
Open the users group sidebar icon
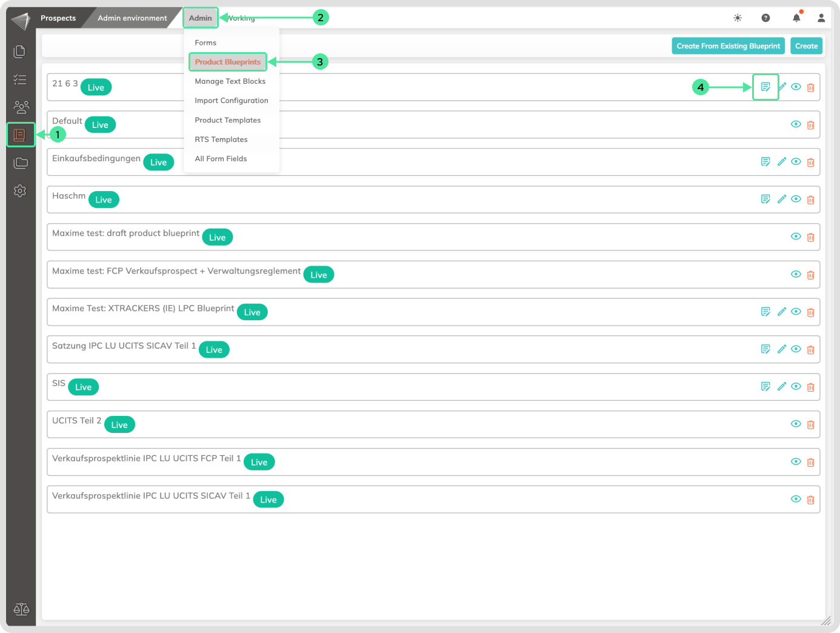click(21, 107)
